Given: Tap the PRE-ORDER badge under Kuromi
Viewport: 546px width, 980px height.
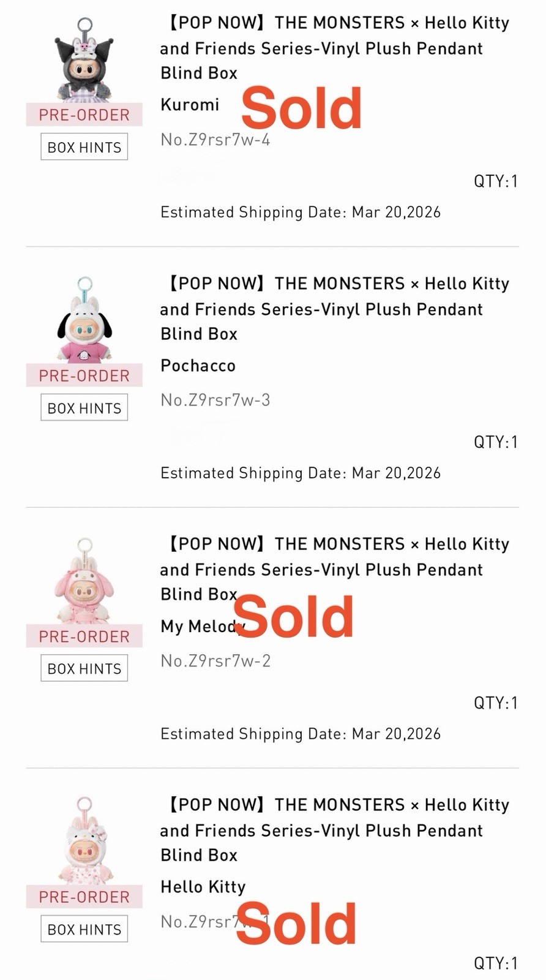Looking at the screenshot, I should pyautogui.click(x=84, y=115).
